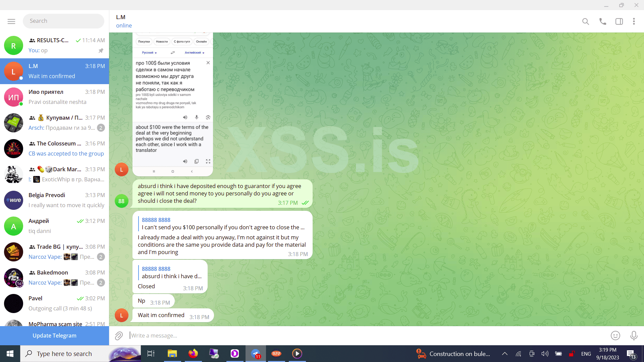644x362 pixels.
Task: Click the Update Telegram button
Action: [x=54, y=336]
